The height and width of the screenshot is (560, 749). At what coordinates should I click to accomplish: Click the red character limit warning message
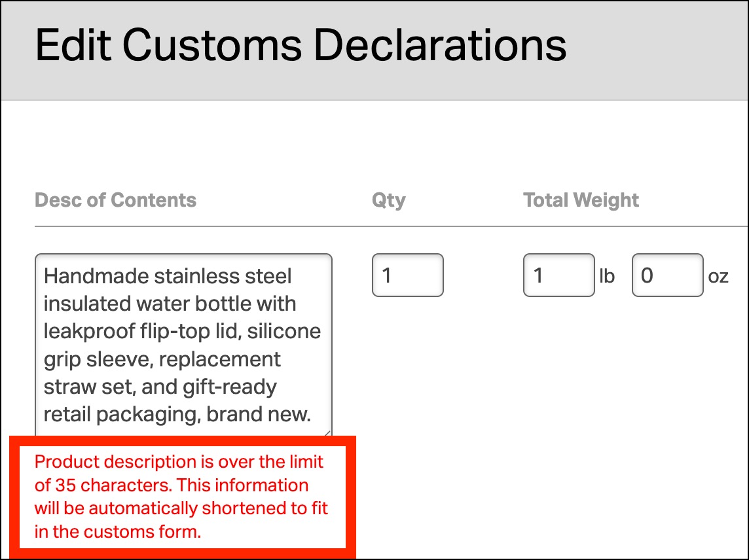(x=182, y=497)
